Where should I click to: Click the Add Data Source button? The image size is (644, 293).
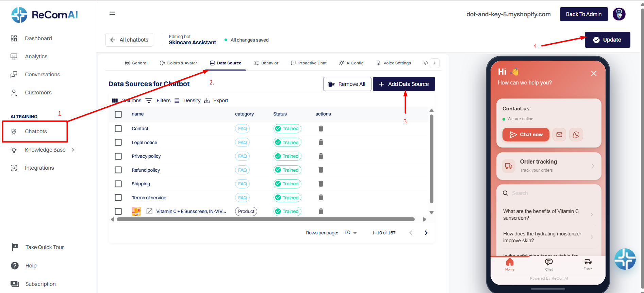404,84
